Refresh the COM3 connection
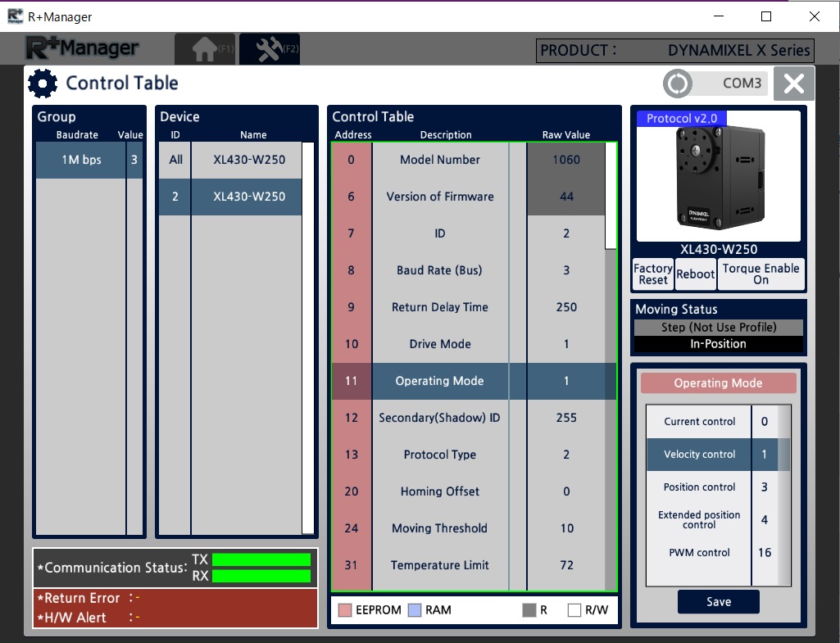 678,84
